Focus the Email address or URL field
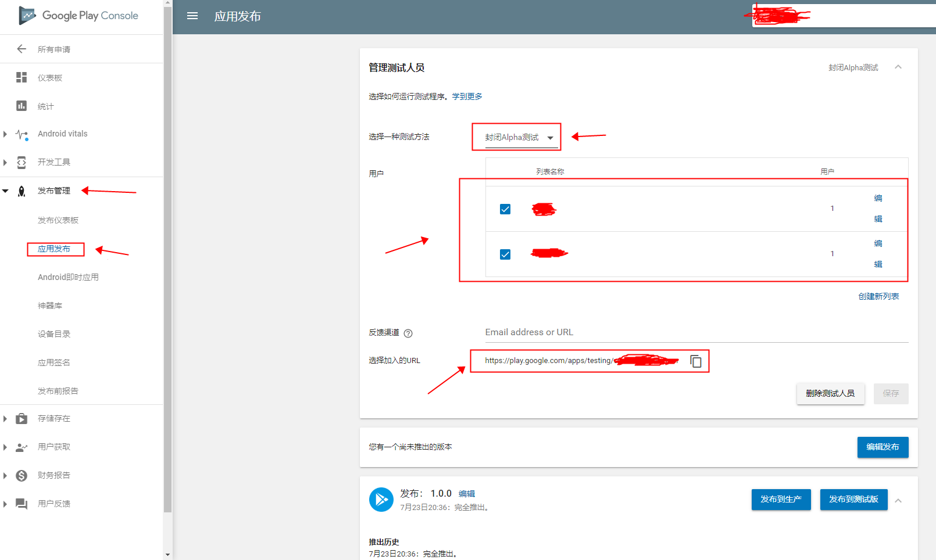 click(696, 332)
